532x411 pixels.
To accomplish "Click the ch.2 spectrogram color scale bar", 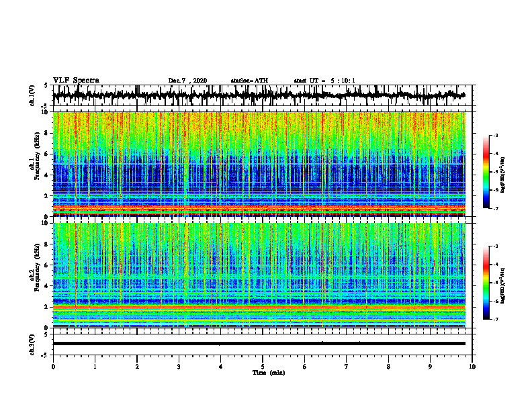I will coord(486,283).
